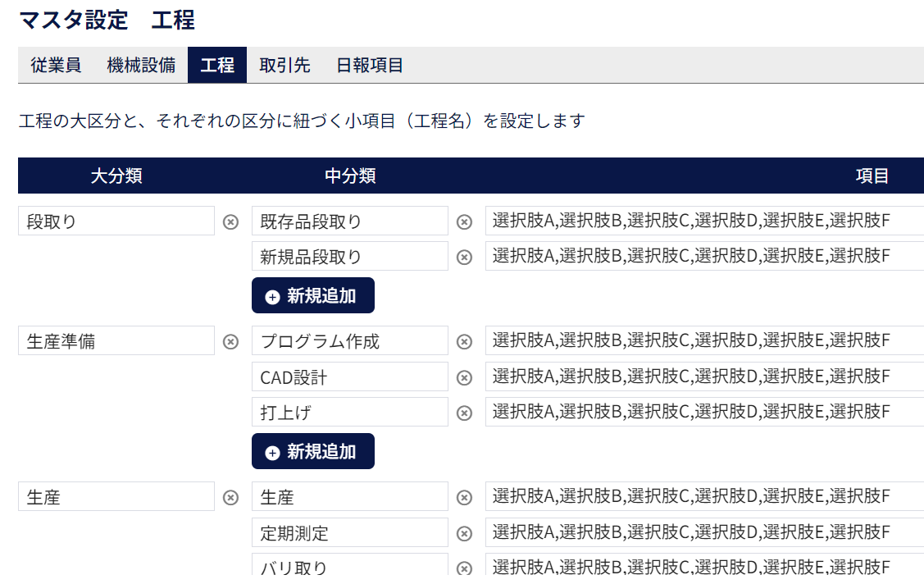Remove the 打上げ sub-category
Image resolution: width=924 pixels, height=584 pixels.
(464, 413)
